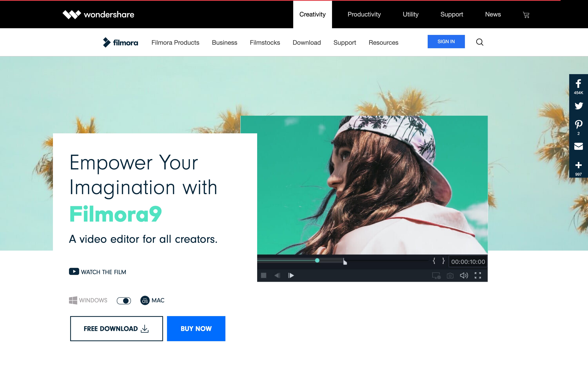Switch to the Creativity tab

point(313,14)
